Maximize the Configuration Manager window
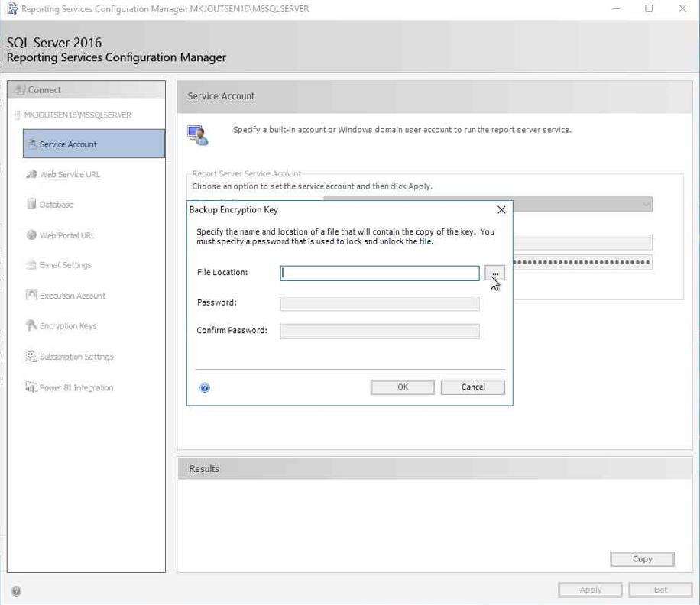Image resolution: width=700 pixels, height=605 pixels. [649, 8]
